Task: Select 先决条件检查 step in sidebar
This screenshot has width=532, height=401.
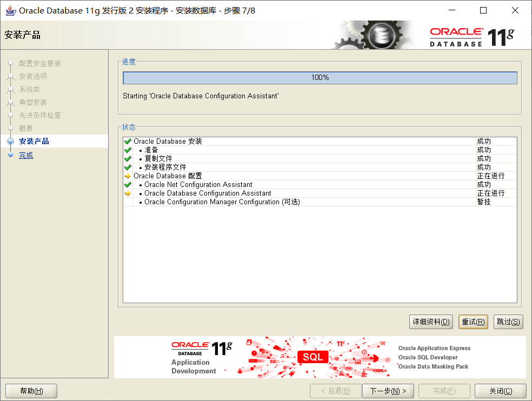Action: [40, 115]
